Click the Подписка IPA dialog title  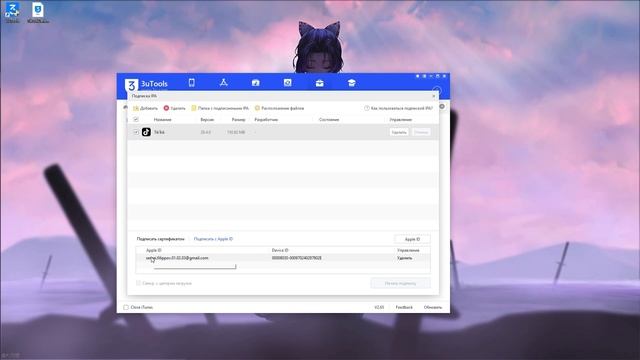pyautogui.click(x=144, y=96)
